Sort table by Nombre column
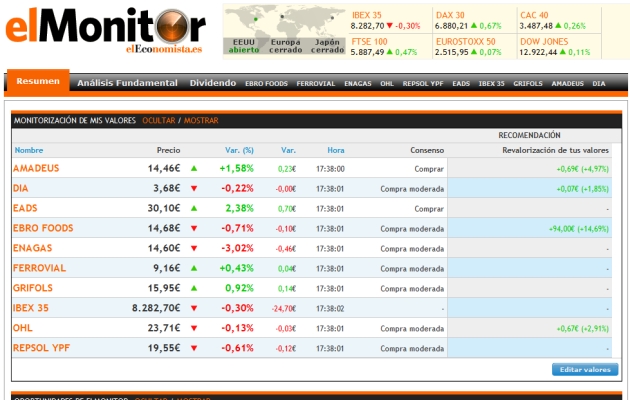The width and height of the screenshot is (630, 400). coord(29,150)
